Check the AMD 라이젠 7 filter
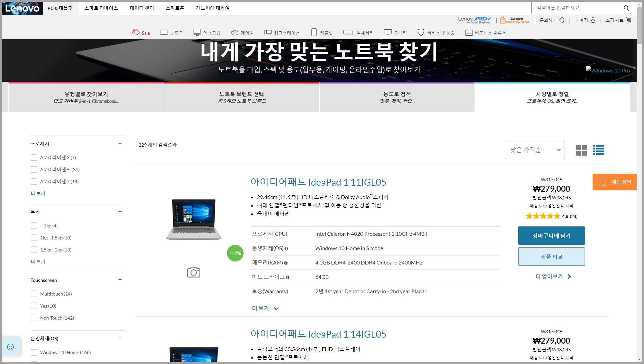This screenshot has width=644, height=364. [x=34, y=182]
